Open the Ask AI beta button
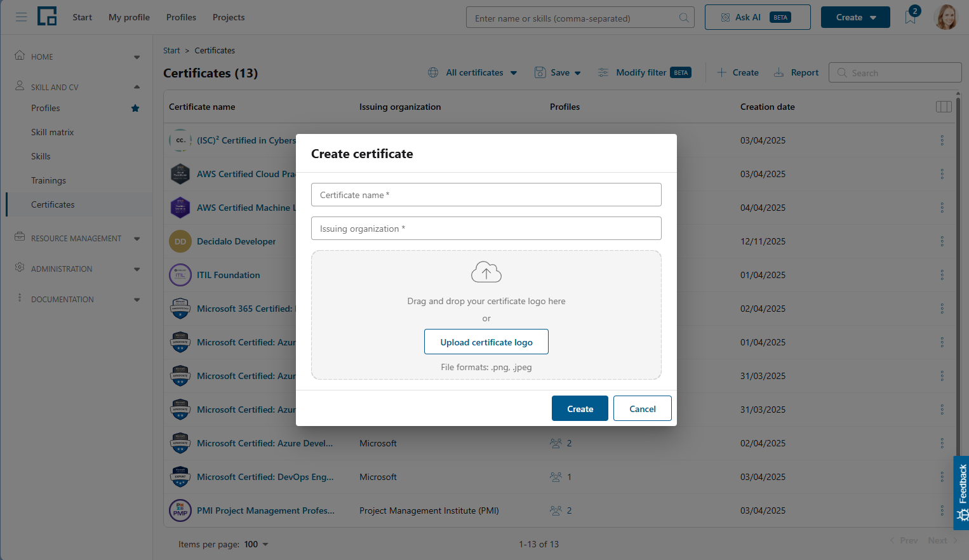Viewport: 969px width, 560px height. [758, 17]
